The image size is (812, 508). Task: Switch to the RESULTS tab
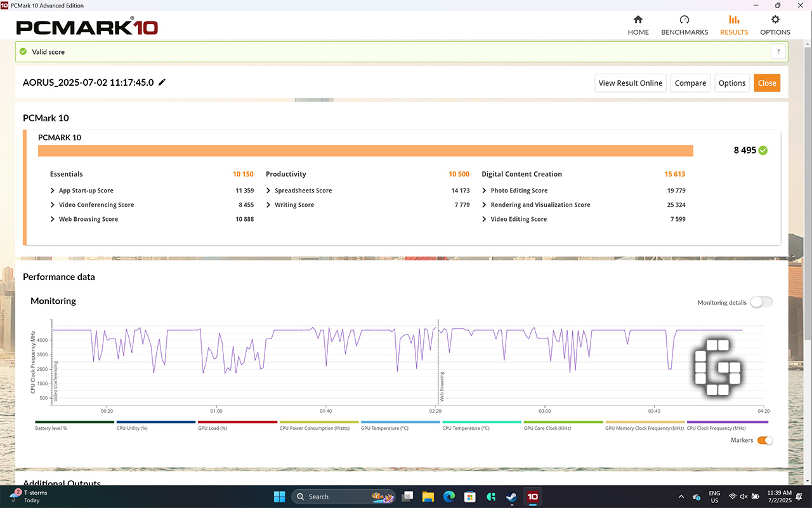point(734,25)
